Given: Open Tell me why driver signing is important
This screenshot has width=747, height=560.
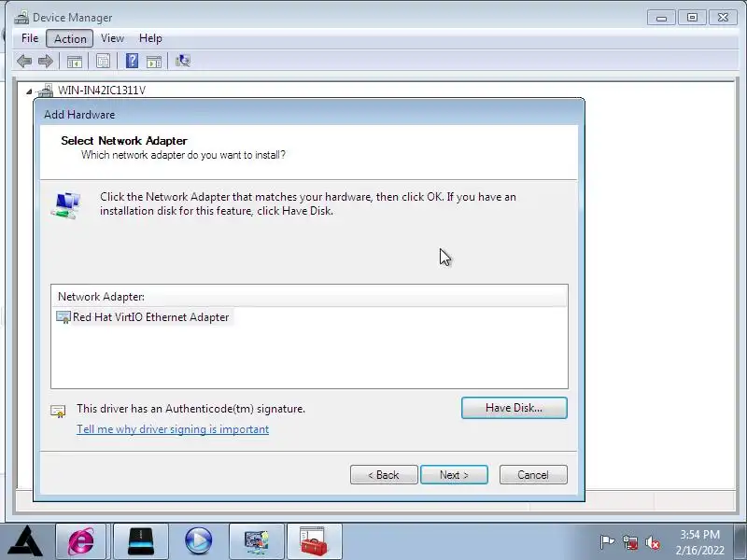Looking at the screenshot, I should [x=173, y=429].
